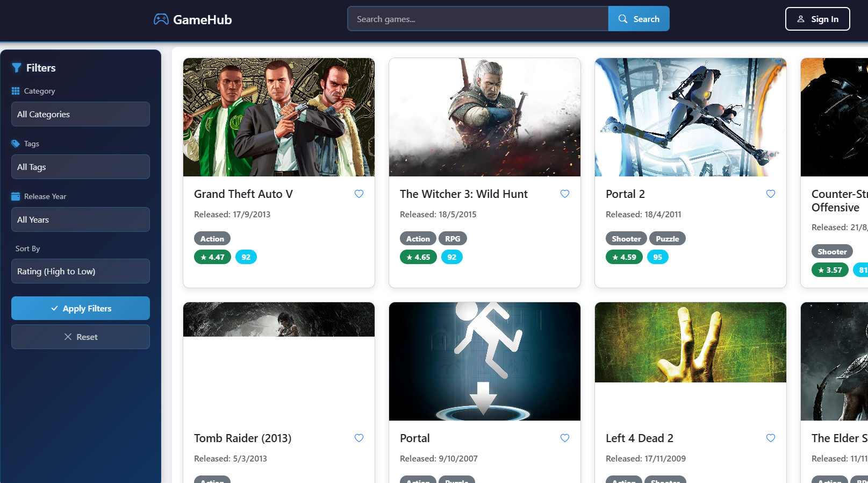Click 92 score badge on The Witcher 3
This screenshot has width=868, height=483.
452,257
